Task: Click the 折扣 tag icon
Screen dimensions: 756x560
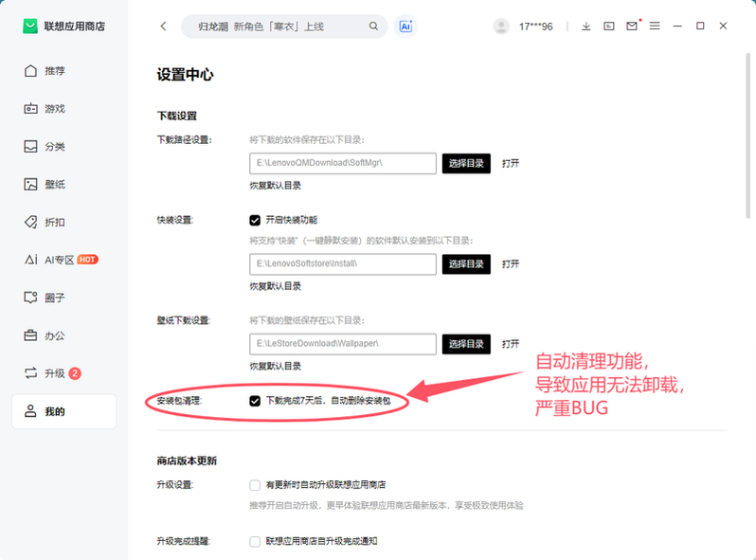Action: pyautogui.click(x=30, y=222)
